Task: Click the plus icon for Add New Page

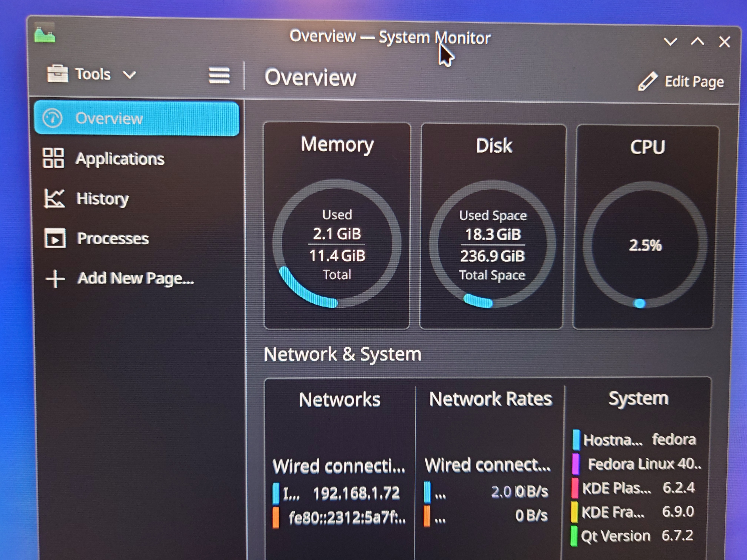Action: click(x=55, y=279)
